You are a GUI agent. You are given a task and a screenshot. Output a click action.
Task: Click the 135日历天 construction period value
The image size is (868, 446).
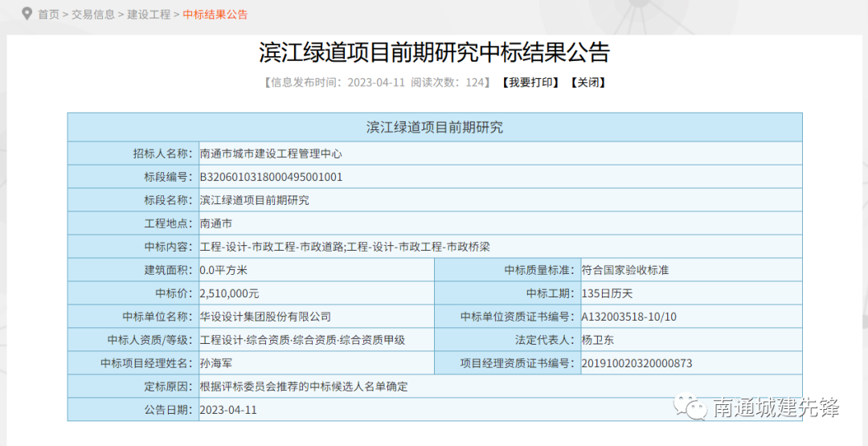click(x=607, y=293)
